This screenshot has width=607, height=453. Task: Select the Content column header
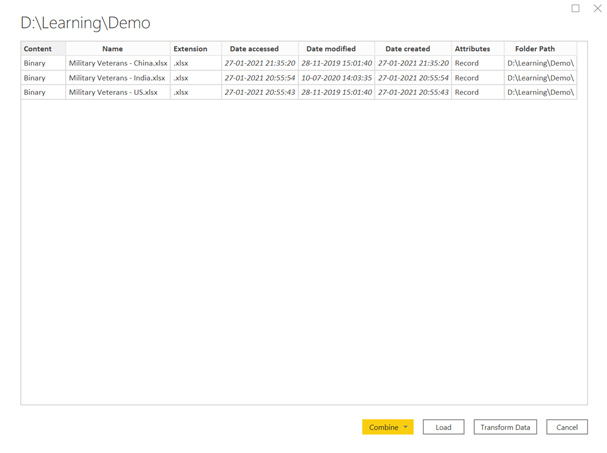point(38,48)
